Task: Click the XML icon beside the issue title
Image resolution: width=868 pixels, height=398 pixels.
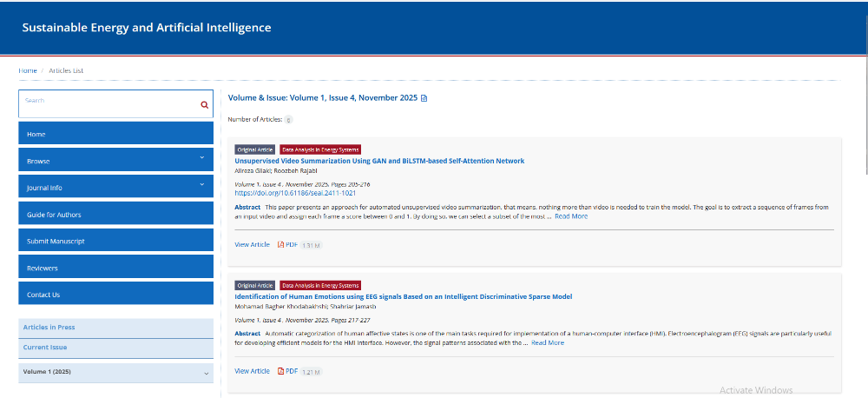Action: pyautogui.click(x=424, y=98)
